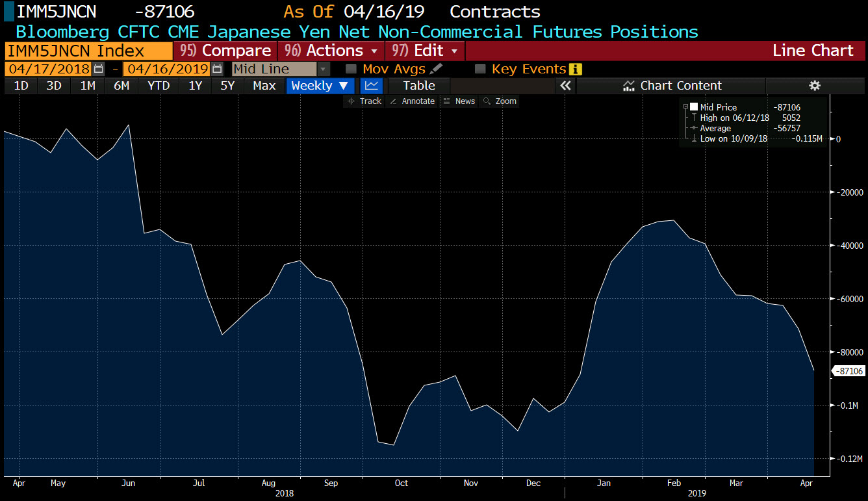Click the Low marker icon in legend
This screenshot has height=501, width=868.
694,138
